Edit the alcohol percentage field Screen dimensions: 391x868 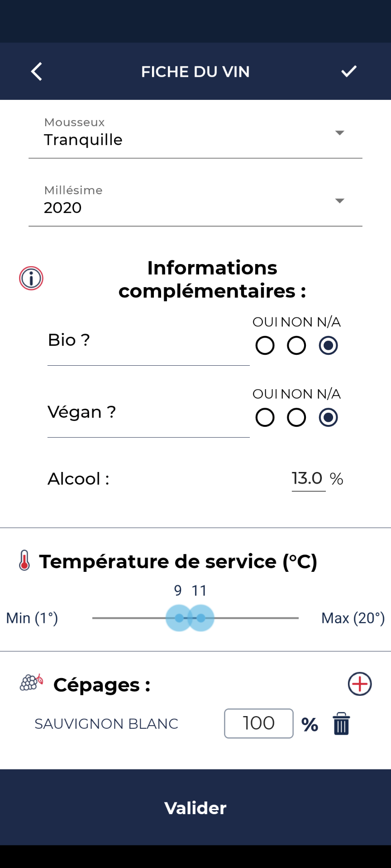click(x=308, y=479)
